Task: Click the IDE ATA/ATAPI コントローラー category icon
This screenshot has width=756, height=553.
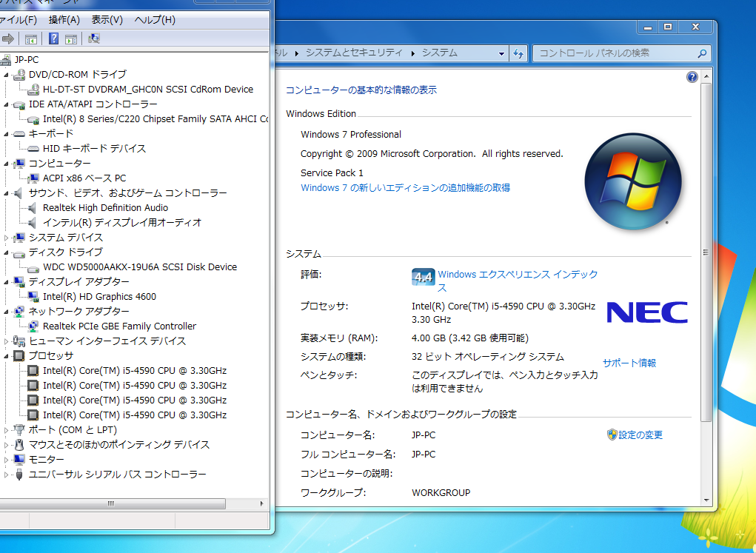Action: [19, 104]
